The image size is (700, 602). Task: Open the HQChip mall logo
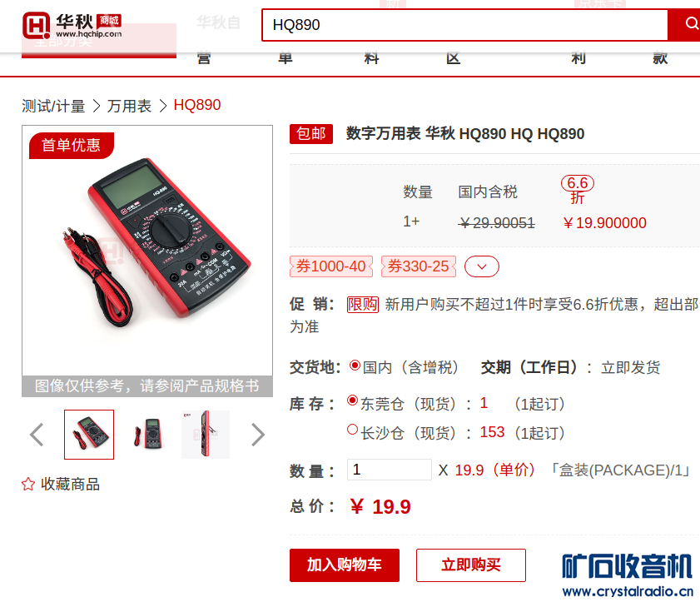[x=72, y=26]
